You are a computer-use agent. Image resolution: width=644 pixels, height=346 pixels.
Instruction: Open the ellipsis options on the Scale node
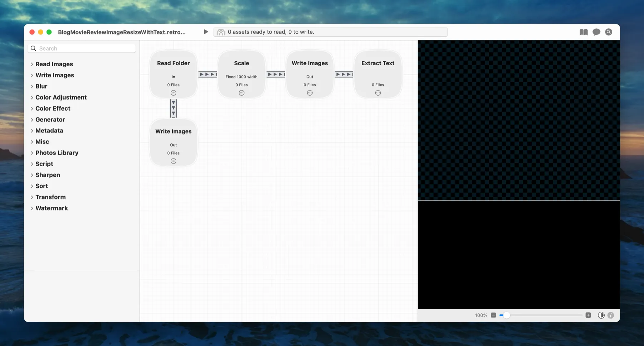point(241,92)
